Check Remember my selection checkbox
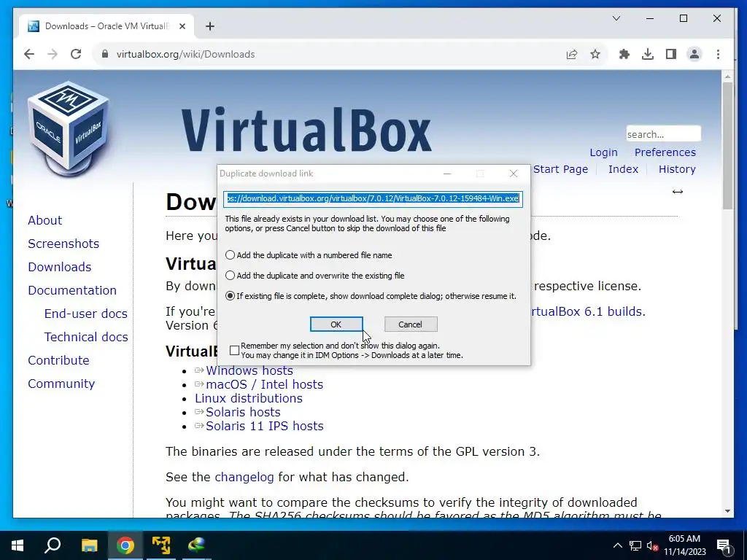 (234, 351)
